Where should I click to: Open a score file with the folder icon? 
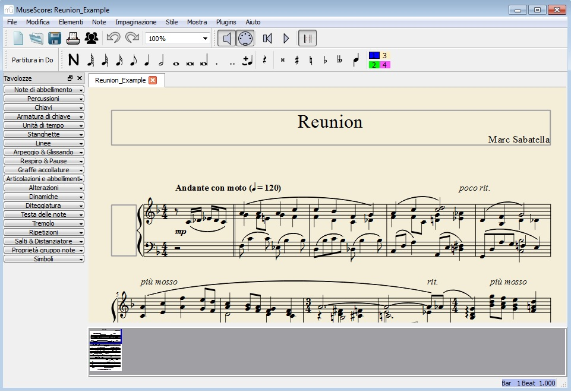coord(36,38)
